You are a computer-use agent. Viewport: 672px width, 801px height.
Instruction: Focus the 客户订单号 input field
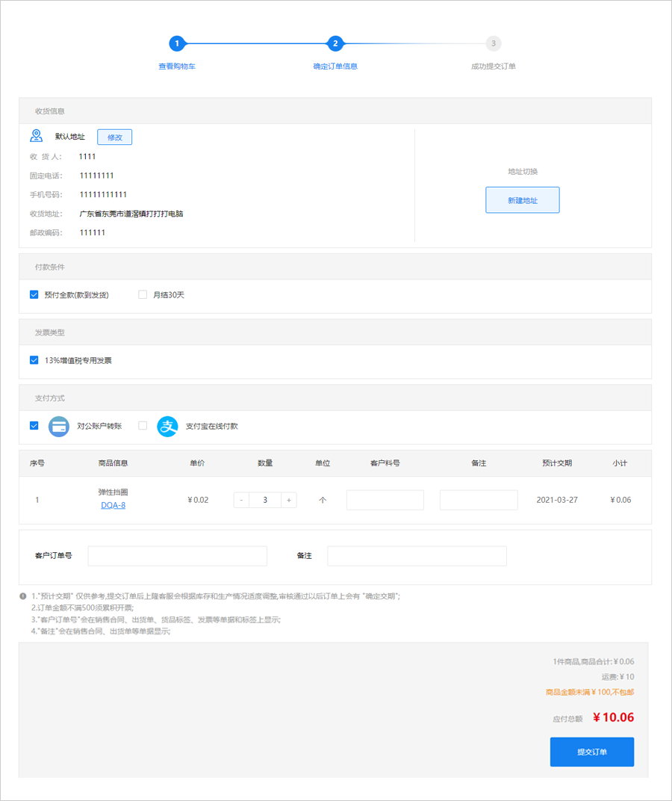tap(177, 556)
